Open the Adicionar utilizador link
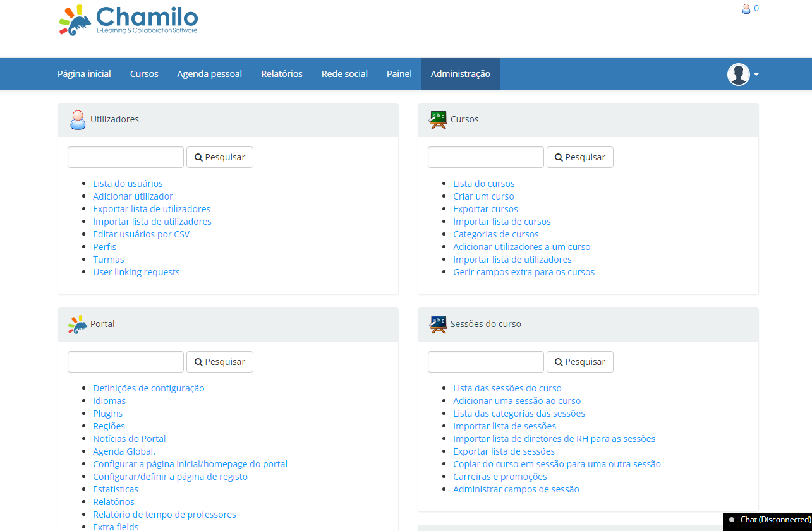Viewport: 812px width, 531px height. (x=133, y=196)
